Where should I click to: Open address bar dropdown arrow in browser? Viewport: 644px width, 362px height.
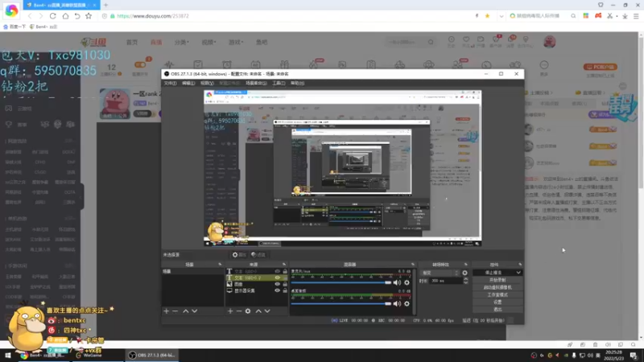[x=501, y=16]
